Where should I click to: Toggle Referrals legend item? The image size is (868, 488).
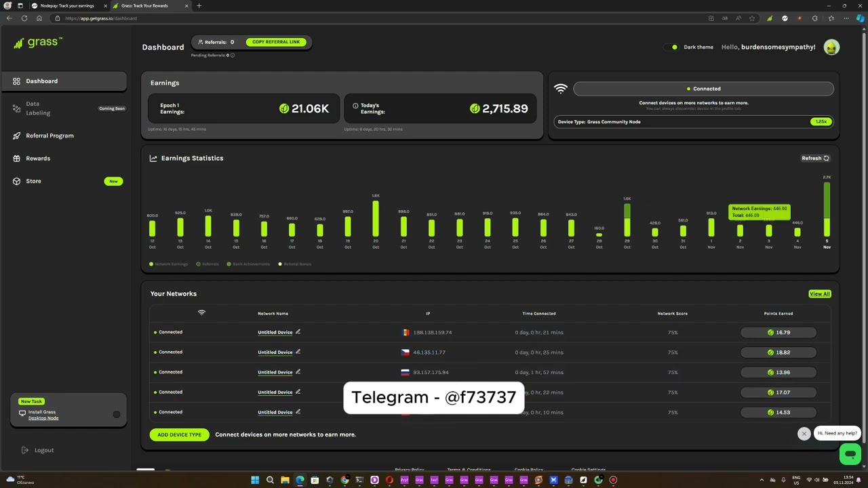pos(208,264)
